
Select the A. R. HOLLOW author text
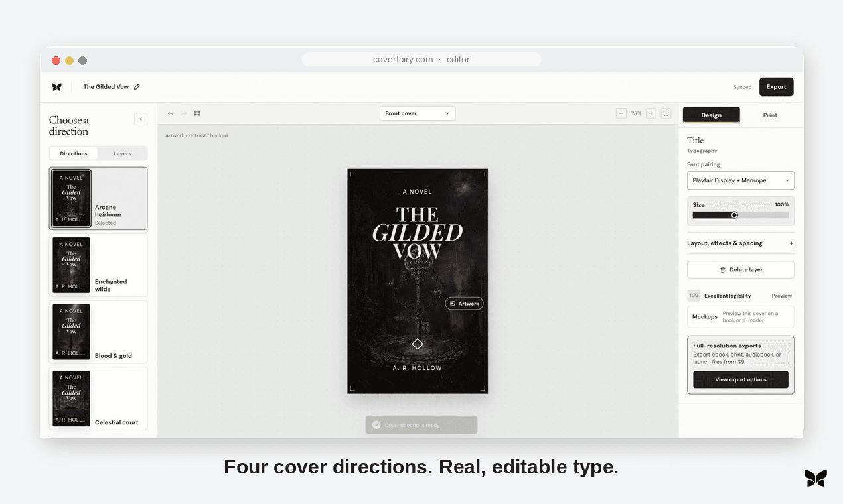pos(418,368)
